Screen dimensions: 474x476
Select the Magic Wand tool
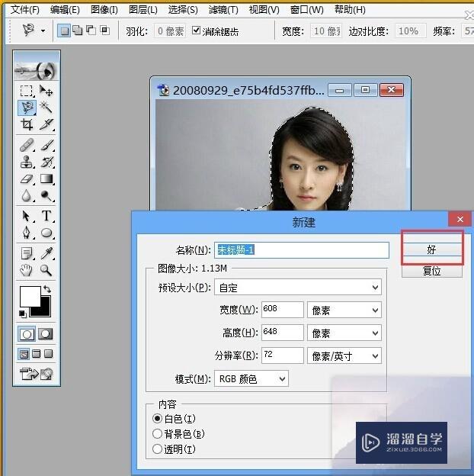(x=46, y=108)
